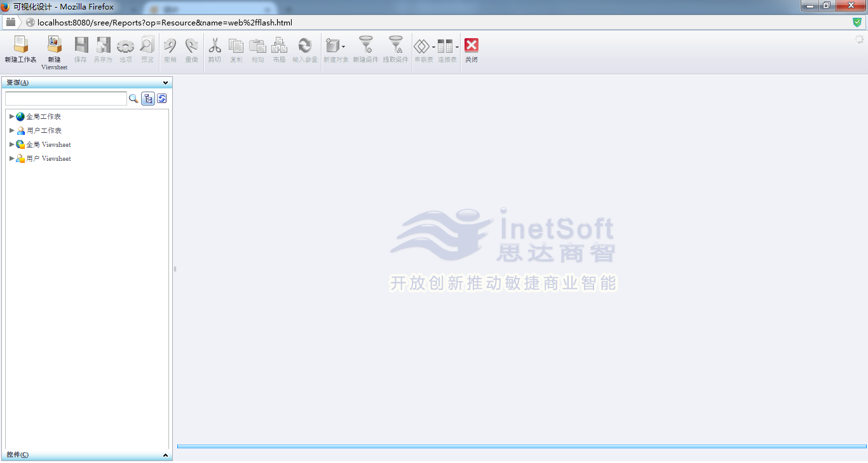This screenshot has width=868, height=463.
Task: Open the 布局 (layout) tool
Action: pos(279,45)
